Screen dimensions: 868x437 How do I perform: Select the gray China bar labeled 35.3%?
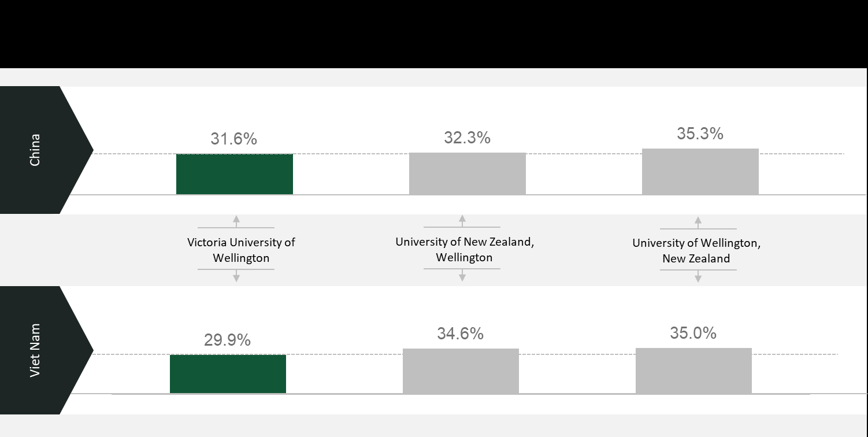[700, 172]
